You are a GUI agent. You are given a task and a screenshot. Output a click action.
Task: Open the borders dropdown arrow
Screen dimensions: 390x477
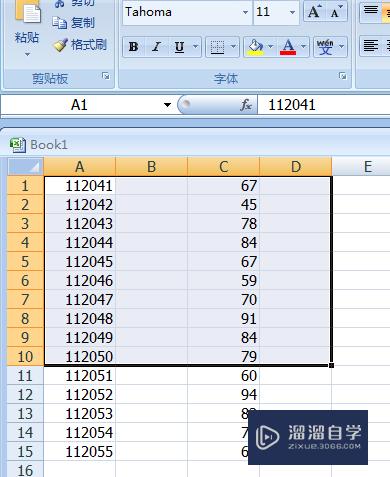(x=233, y=47)
